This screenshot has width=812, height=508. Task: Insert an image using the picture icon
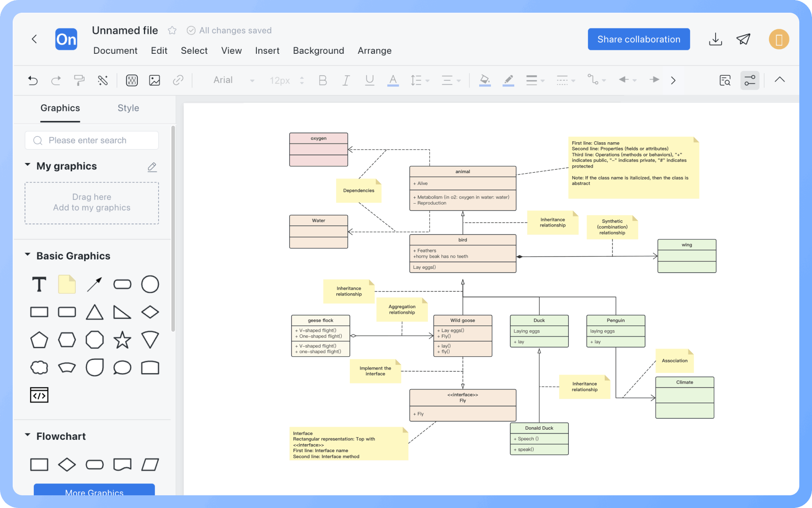click(x=155, y=80)
